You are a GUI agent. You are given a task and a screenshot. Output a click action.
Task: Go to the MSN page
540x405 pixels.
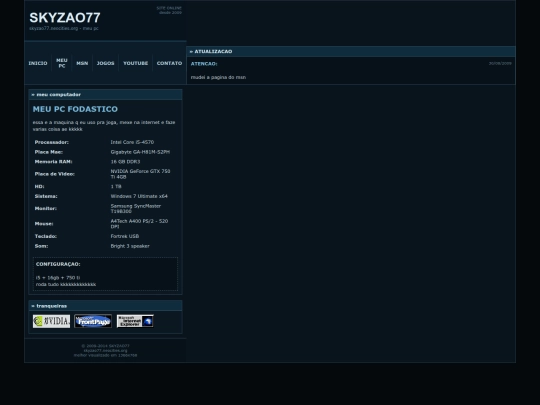(82, 63)
